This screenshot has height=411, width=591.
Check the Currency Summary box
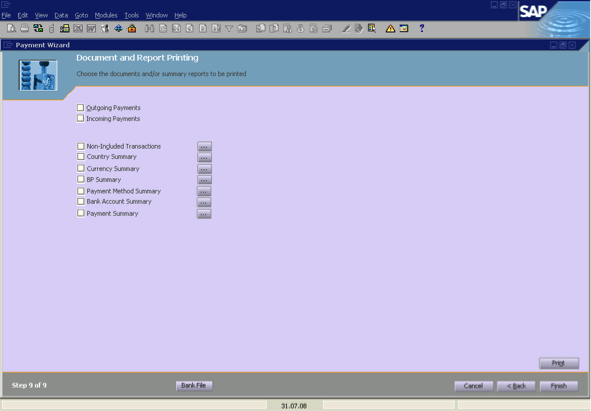click(81, 168)
